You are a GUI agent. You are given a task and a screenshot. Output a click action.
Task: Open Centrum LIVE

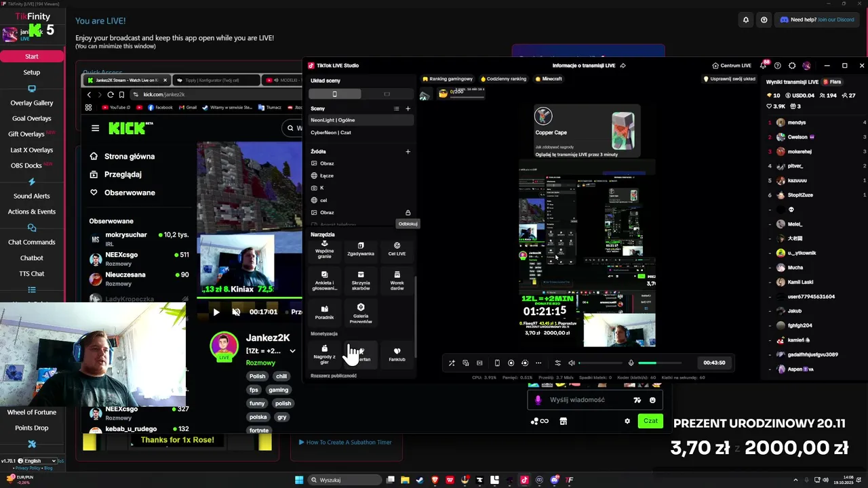pyautogui.click(x=732, y=66)
